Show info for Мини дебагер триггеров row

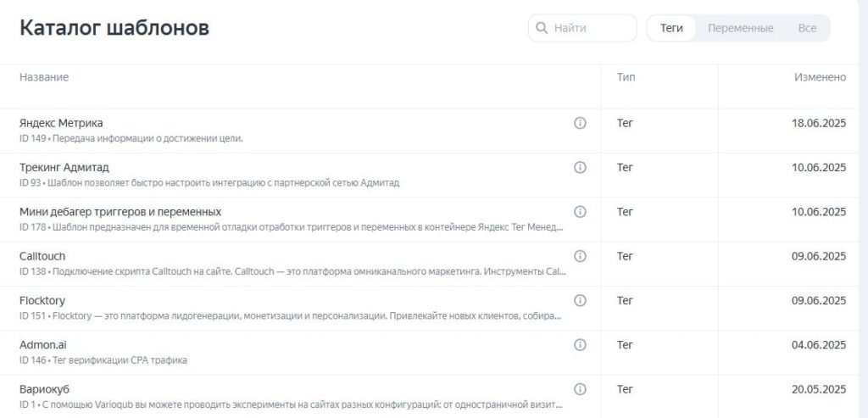pos(580,211)
